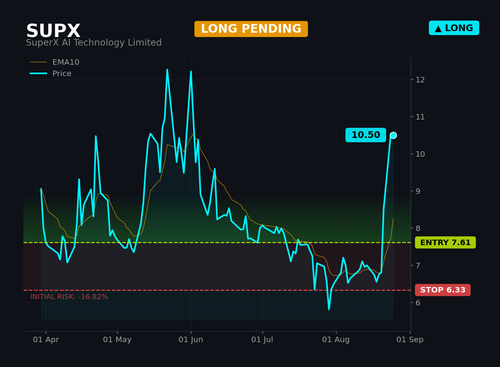
Task: Click the 6 price axis tick
Action: pyautogui.click(x=418, y=303)
